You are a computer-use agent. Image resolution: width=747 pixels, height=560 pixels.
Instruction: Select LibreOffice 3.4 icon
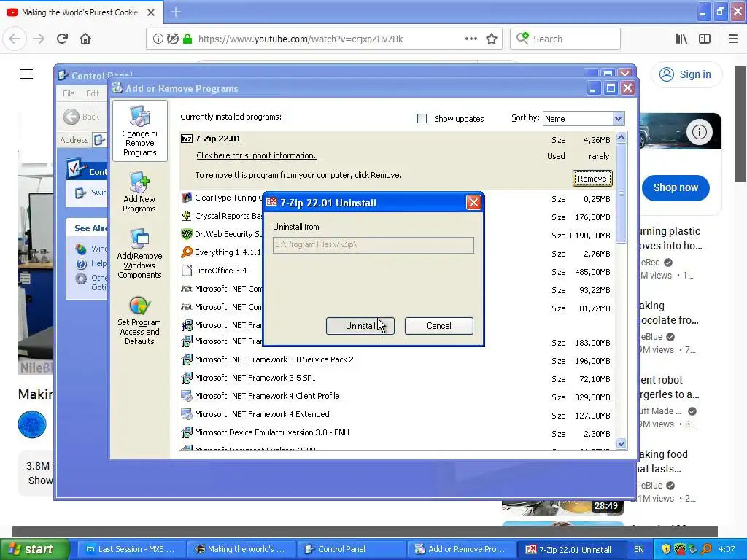187,271
